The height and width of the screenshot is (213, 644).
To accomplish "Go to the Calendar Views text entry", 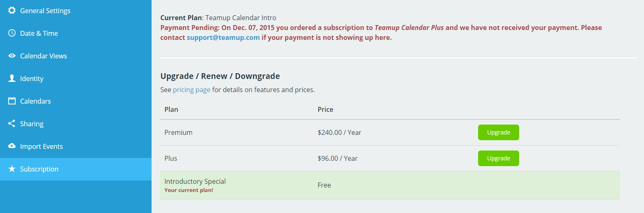I will (x=44, y=56).
